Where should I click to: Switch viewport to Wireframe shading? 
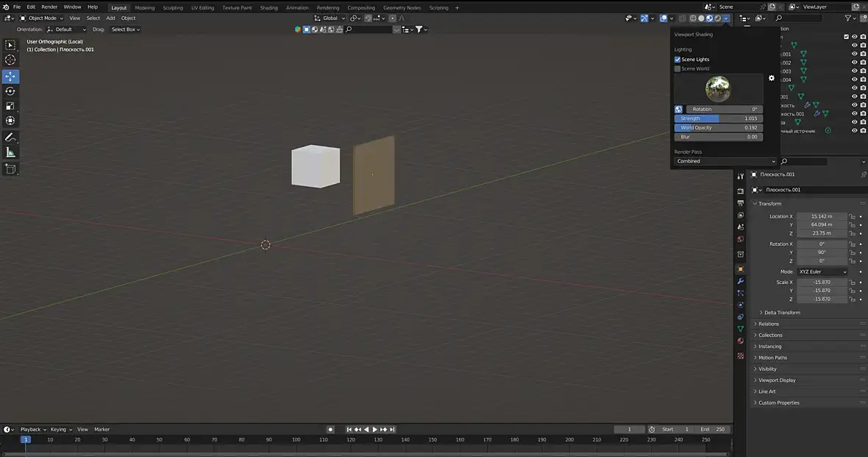[x=693, y=18]
